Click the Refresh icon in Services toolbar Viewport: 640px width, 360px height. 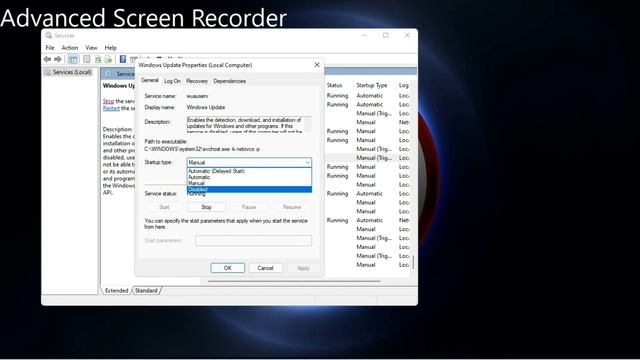(98, 60)
